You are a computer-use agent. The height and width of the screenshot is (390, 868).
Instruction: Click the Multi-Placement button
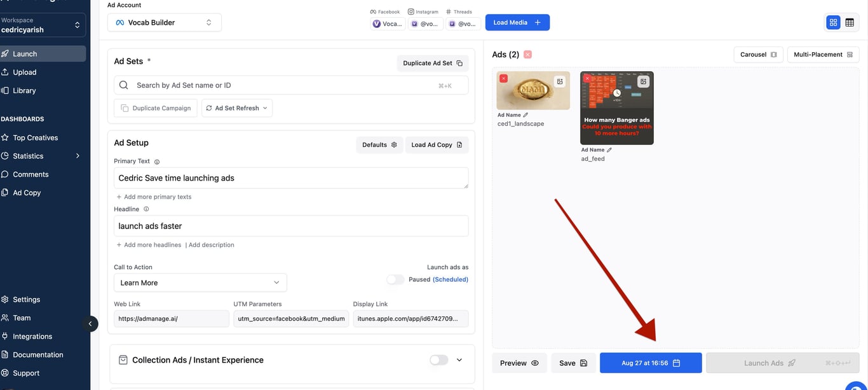[823, 55]
